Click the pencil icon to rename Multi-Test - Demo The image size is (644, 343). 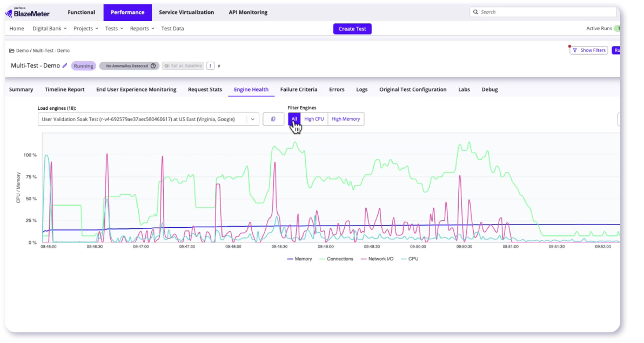coord(65,66)
